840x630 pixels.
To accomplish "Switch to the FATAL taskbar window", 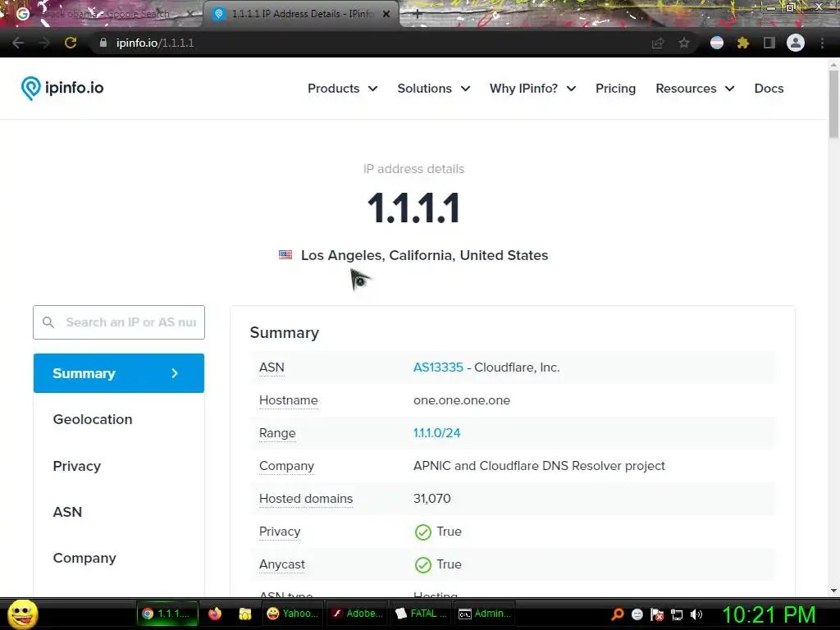I will (x=421, y=614).
